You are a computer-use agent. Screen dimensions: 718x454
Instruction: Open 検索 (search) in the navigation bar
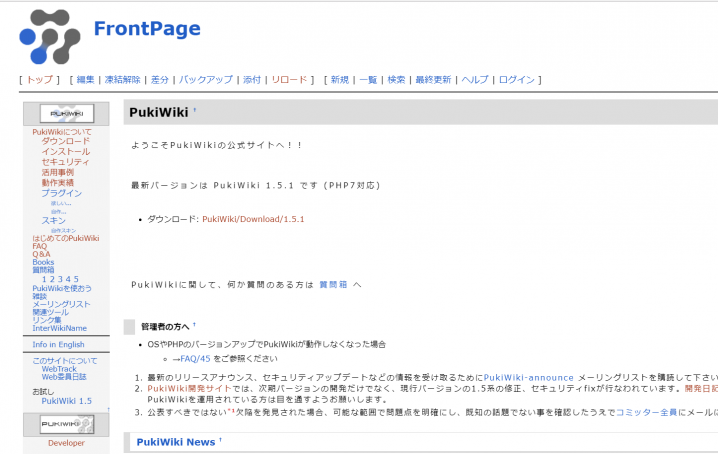click(x=396, y=80)
